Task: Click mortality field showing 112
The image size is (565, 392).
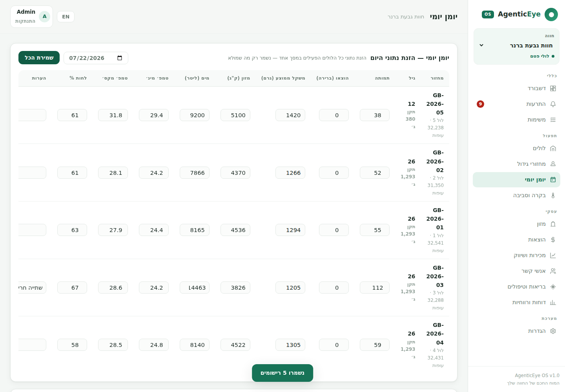Action: (375, 288)
